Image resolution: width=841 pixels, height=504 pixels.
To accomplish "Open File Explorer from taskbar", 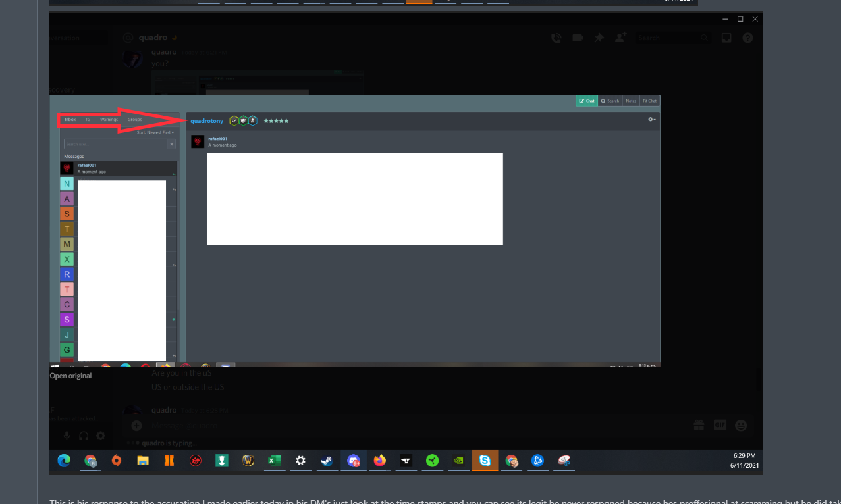I will 143,461.
